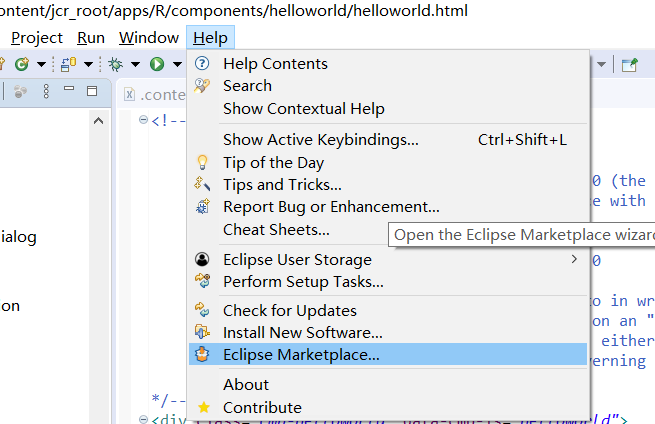Screen dimensions: 655x424
Task: Click the Contribute star icon
Action: (204, 407)
